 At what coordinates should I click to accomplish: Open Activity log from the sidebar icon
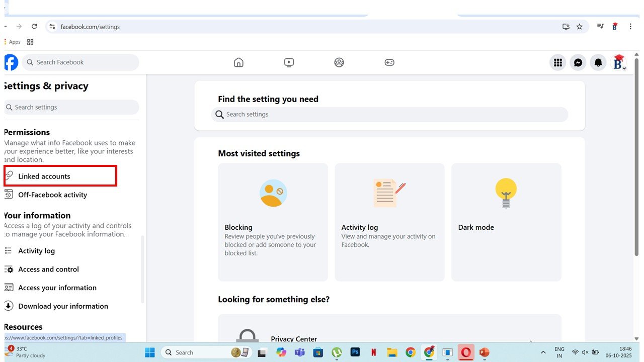point(8,250)
